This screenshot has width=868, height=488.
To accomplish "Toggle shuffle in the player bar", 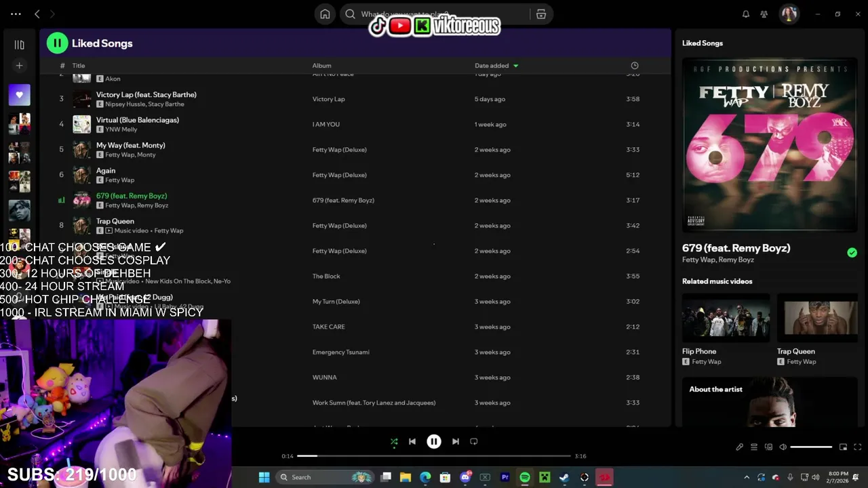I will tap(394, 441).
